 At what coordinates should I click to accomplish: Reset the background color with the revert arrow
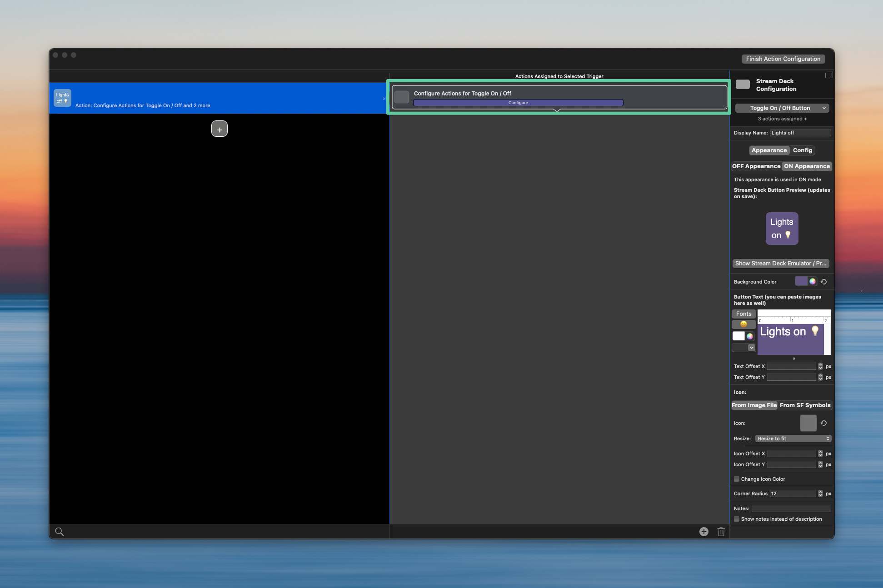tap(823, 282)
